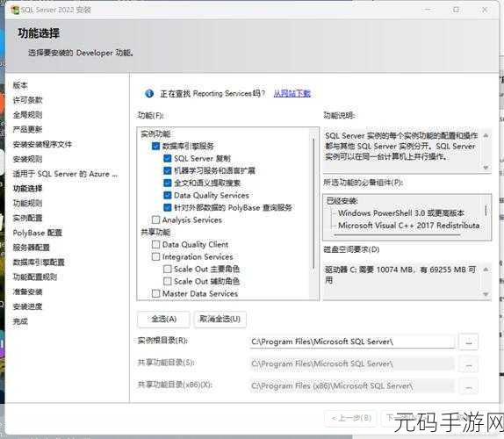The width and height of the screenshot is (504, 439).
Task: Select the 完成 step in the sidebar
Action: [20, 321]
